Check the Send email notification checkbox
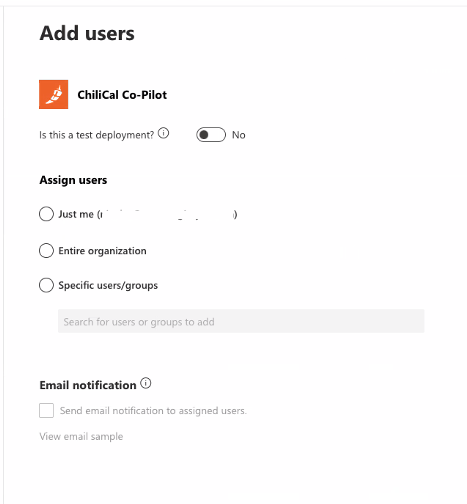 click(46, 410)
